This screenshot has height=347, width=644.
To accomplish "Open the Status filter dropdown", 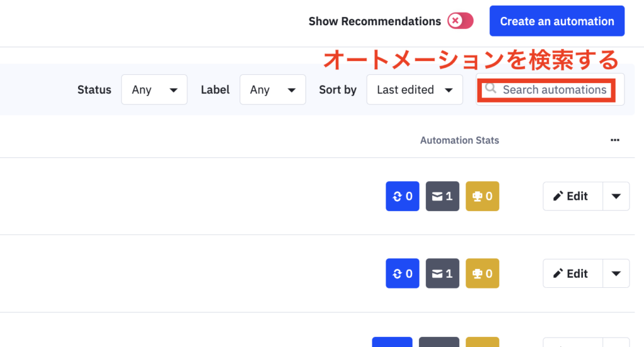I will [x=155, y=89].
